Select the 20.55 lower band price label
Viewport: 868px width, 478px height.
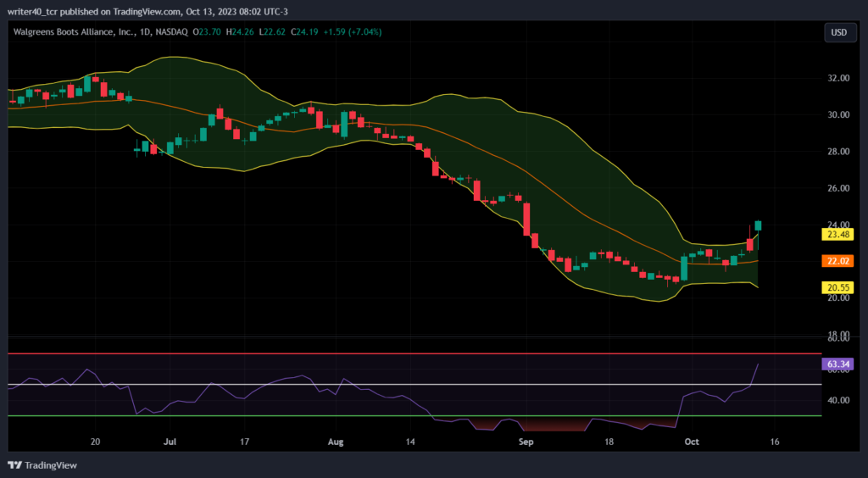point(837,287)
